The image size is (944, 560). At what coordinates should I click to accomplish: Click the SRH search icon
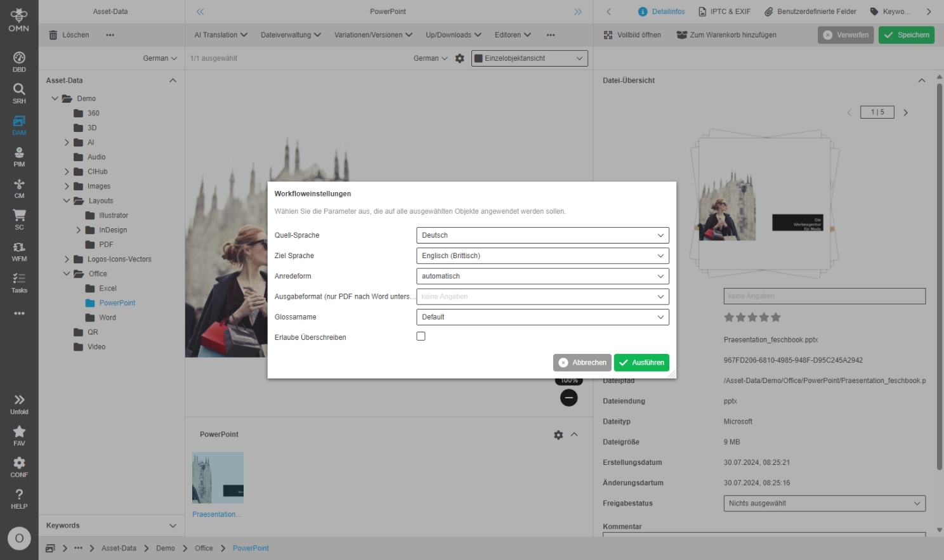(x=19, y=93)
